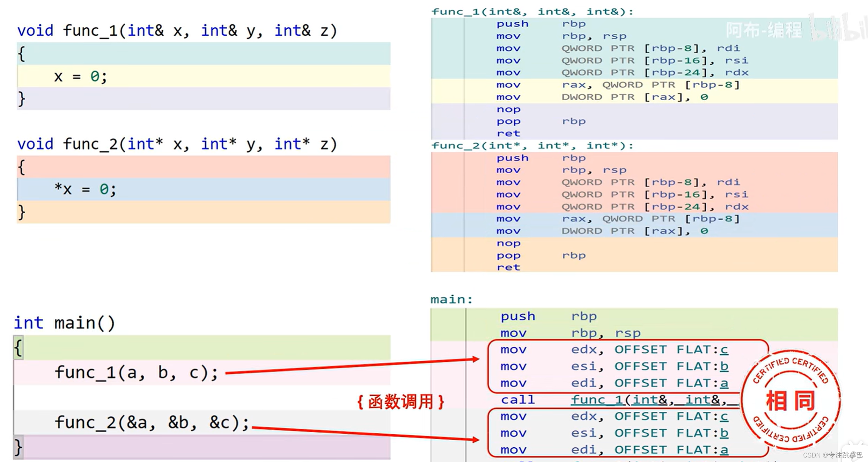Click FLAT:b link above the call line
Viewport: 868px width, 462px height.
coord(724,366)
